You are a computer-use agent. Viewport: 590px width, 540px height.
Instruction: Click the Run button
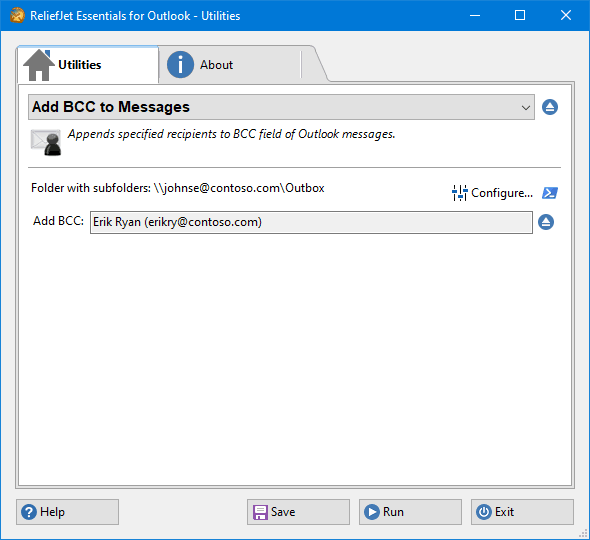(410, 512)
